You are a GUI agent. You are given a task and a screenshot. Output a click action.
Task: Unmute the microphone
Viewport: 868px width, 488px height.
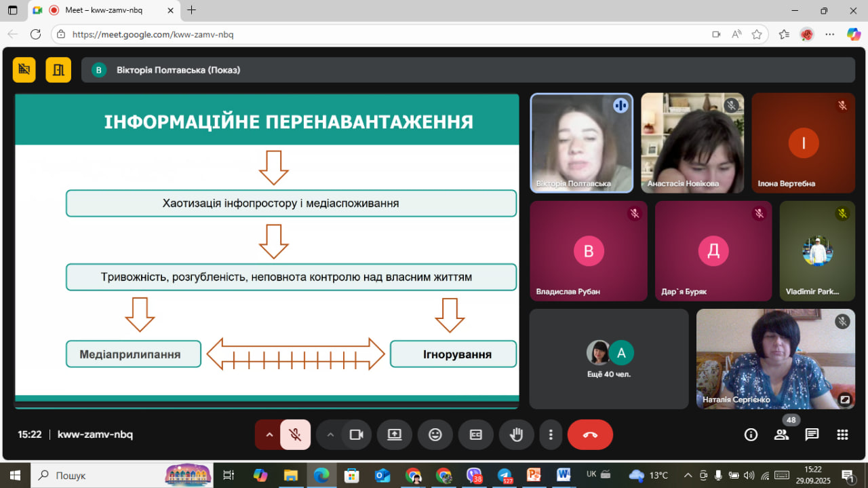click(x=295, y=435)
